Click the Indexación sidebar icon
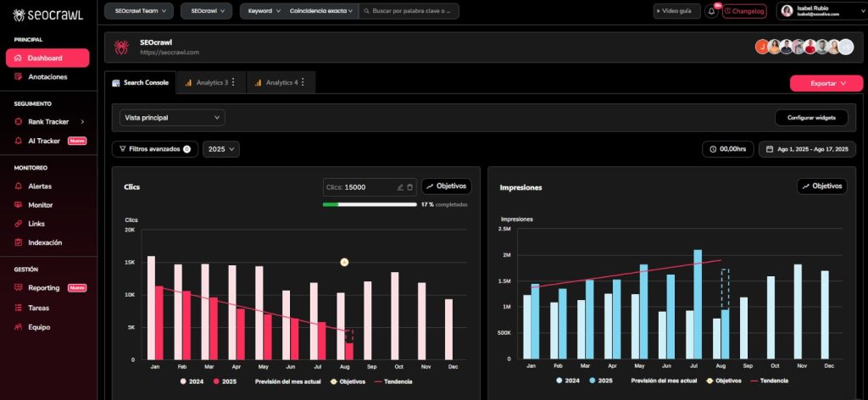Image resolution: width=868 pixels, height=400 pixels. [19, 243]
